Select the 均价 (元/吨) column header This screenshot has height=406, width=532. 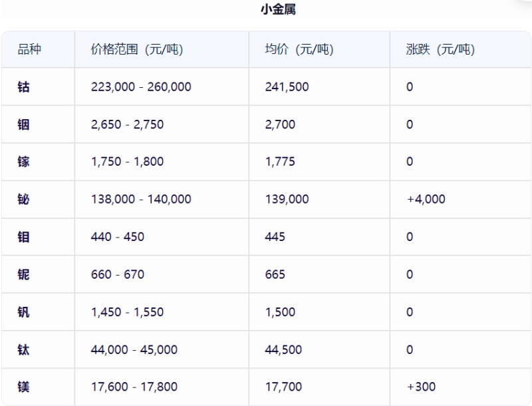[299, 49]
